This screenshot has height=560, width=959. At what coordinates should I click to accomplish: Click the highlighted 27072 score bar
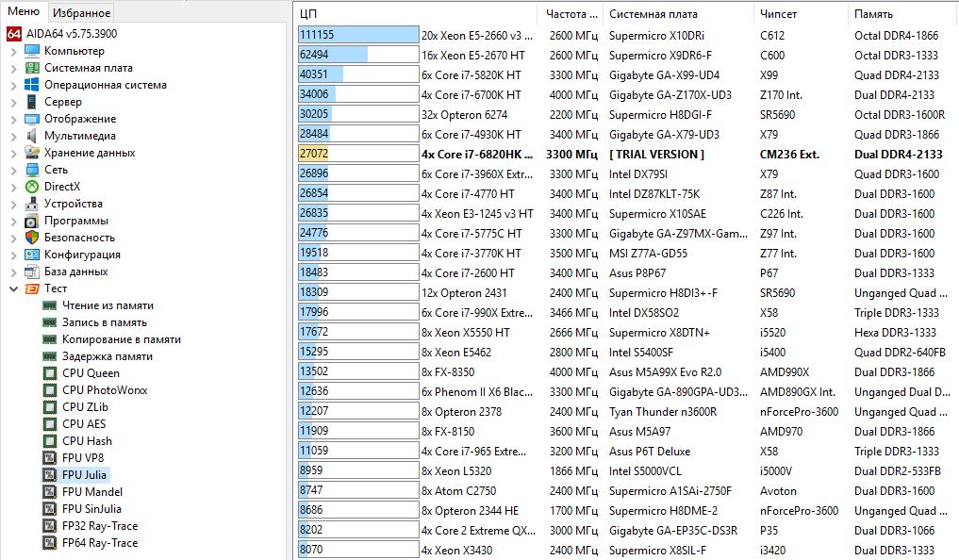pos(358,154)
